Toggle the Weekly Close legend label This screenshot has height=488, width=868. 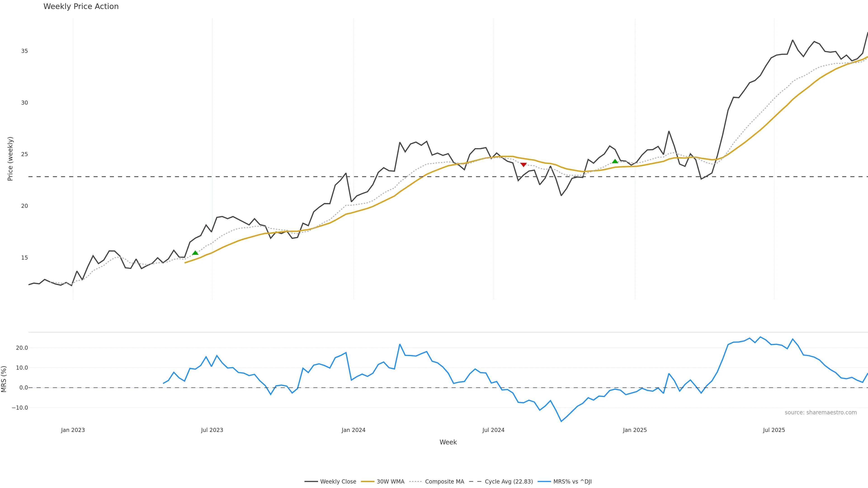click(x=338, y=482)
